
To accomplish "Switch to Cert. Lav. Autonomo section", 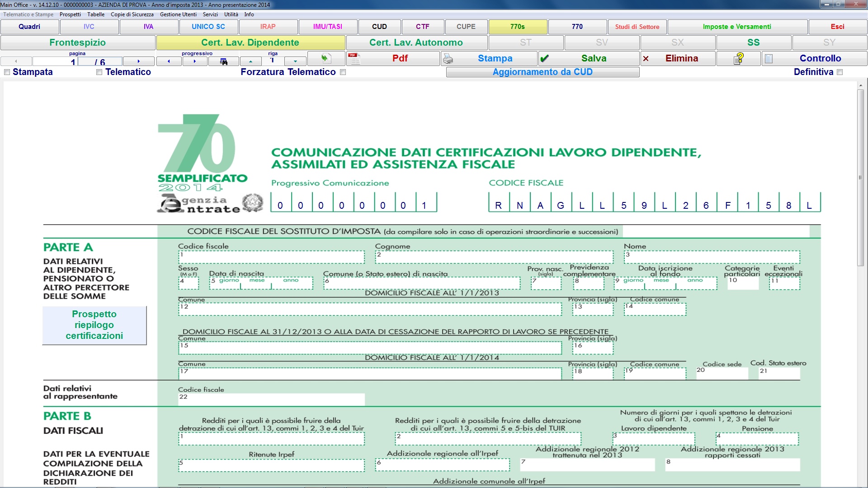I will point(416,42).
